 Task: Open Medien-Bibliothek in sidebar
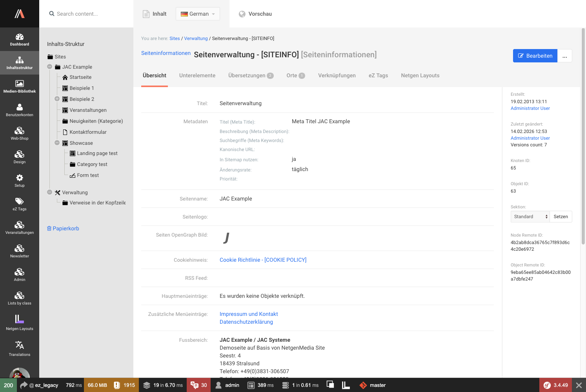click(x=20, y=86)
